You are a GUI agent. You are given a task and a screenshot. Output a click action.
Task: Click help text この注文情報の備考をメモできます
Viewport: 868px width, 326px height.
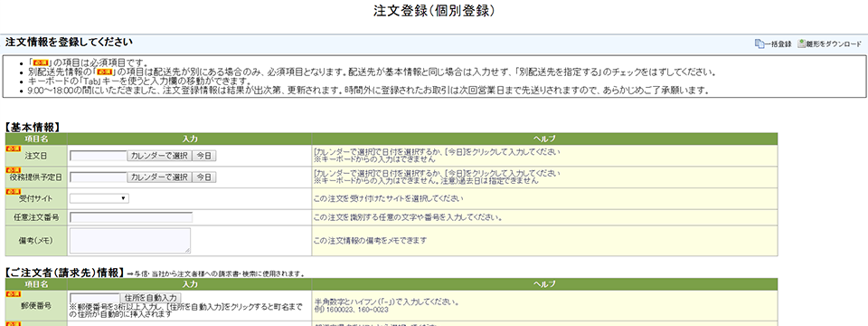pos(371,241)
